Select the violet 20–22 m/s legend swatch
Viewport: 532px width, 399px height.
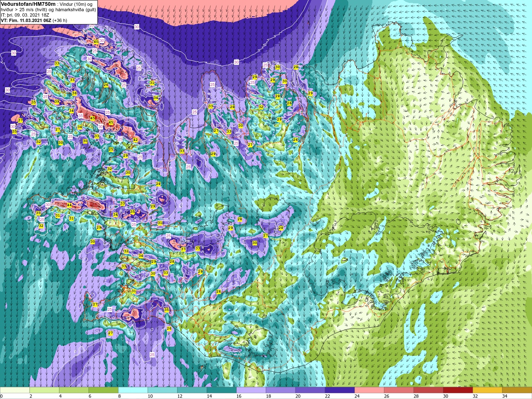click(x=310, y=390)
